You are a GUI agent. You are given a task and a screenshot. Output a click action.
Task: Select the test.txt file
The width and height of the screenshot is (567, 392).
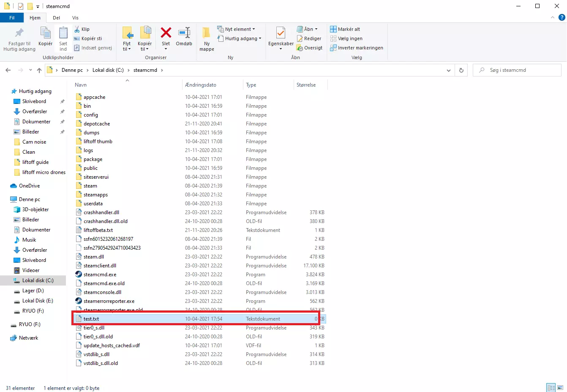coord(91,319)
